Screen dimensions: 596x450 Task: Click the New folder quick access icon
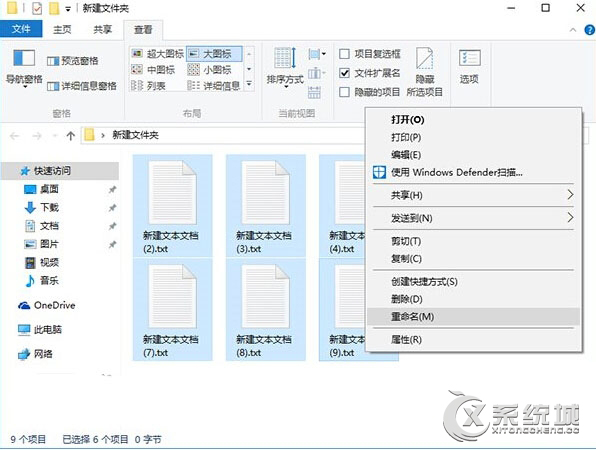coord(54,8)
